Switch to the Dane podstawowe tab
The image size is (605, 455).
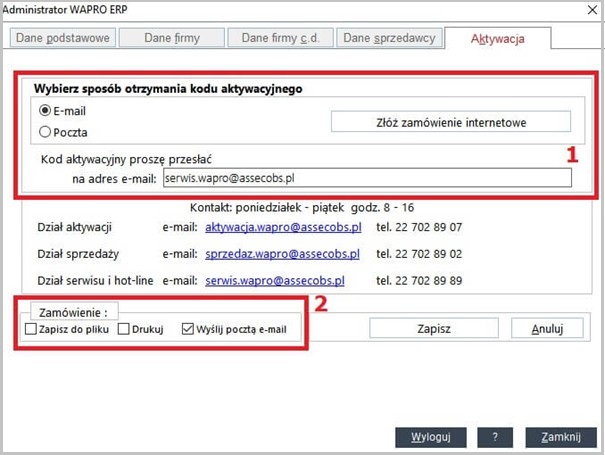[63, 38]
